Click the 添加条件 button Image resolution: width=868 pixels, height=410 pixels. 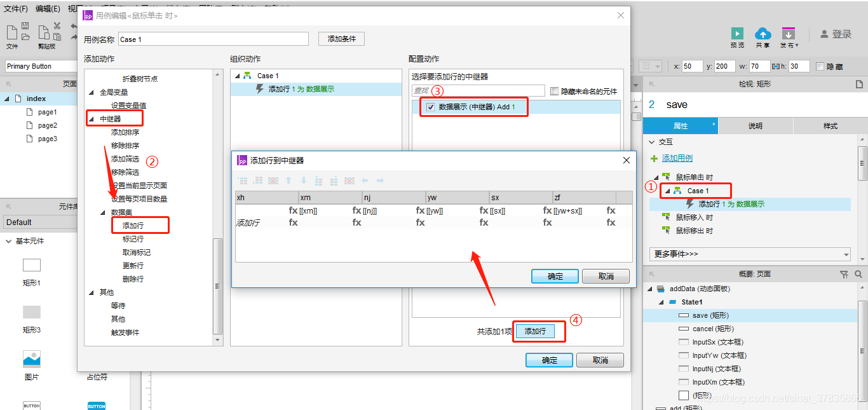pyautogui.click(x=342, y=39)
